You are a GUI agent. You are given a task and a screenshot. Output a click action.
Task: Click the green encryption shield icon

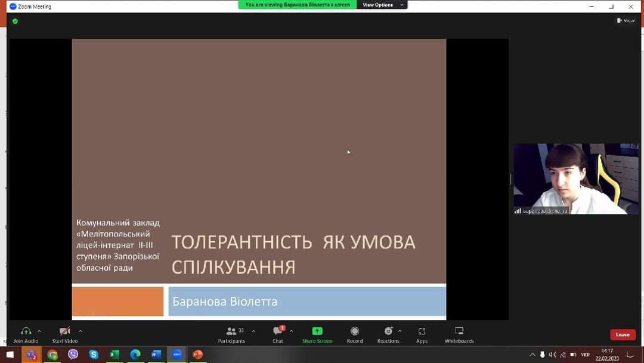click(15, 21)
